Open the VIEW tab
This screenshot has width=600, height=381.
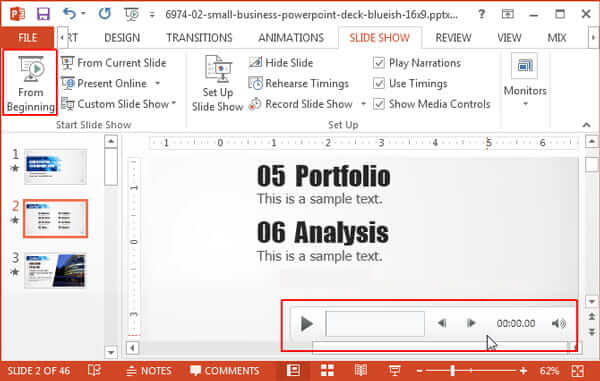point(509,37)
